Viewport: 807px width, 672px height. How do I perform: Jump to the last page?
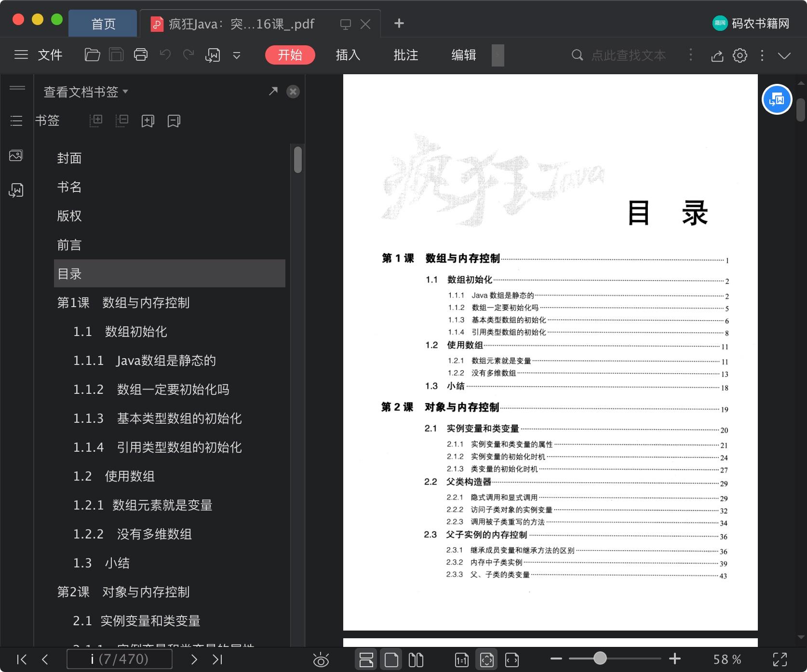pyautogui.click(x=217, y=659)
